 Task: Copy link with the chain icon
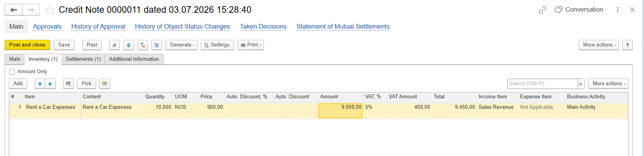[x=542, y=10]
